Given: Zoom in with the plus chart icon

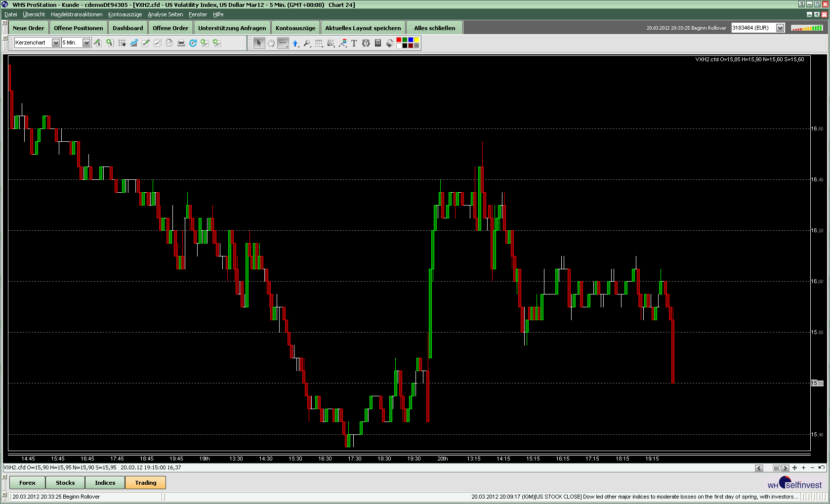Looking at the screenshot, I should pyautogui.click(x=803, y=467).
